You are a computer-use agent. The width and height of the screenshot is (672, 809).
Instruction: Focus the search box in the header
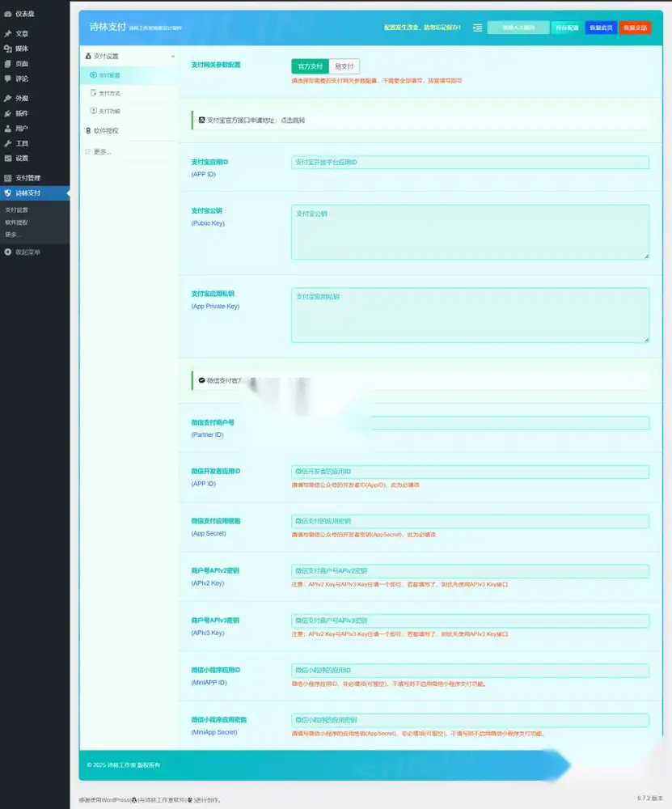518,28
